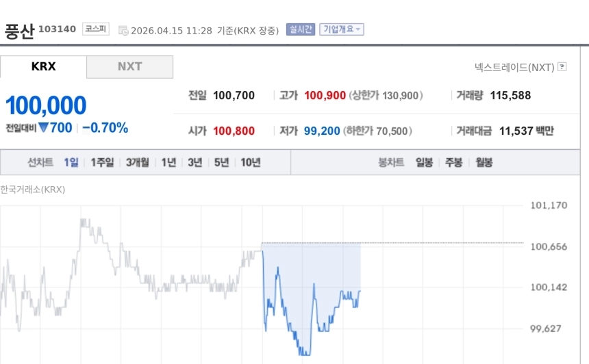This screenshot has height=364, width=589.
Task: Show the 1년 line chart
Action: pyautogui.click(x=168, y=163)
